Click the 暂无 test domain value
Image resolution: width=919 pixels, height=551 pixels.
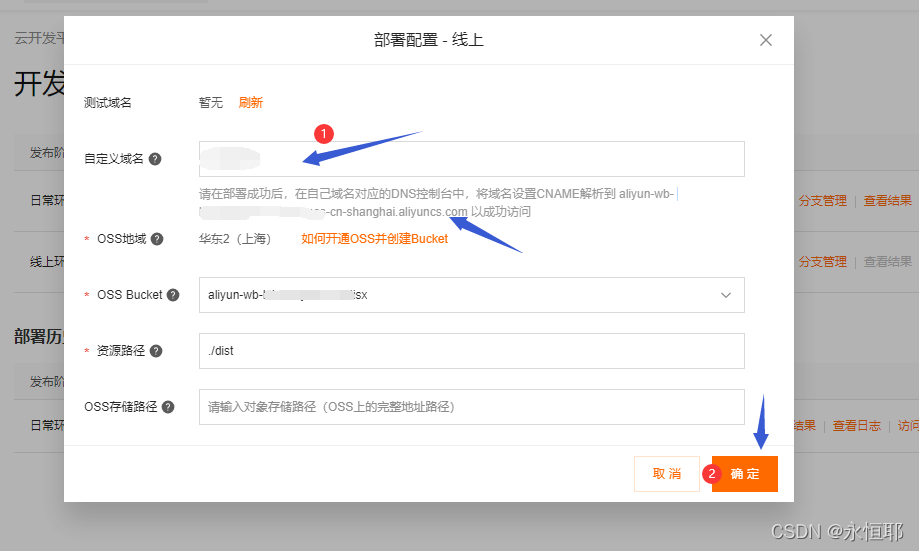coord(211,103)
